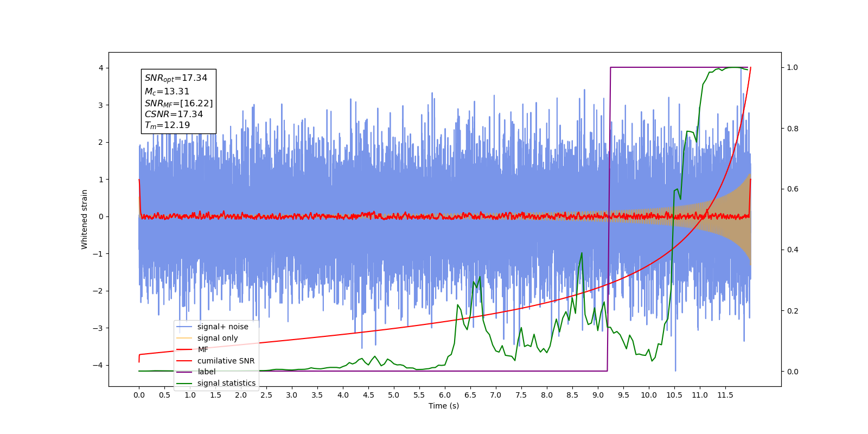Click the 'Time (s)' x-axis label

click(x=444, y=406)
